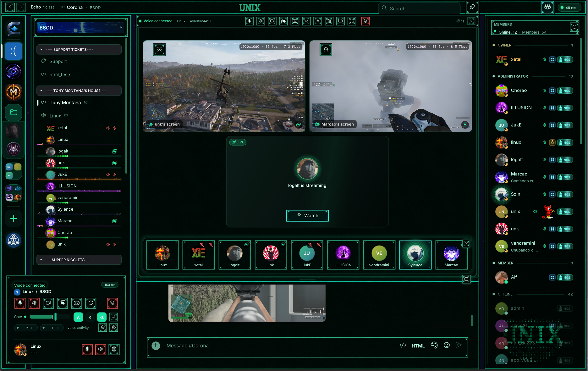Toggle microphone mute in bottom voice panel
Viewport: 588px width, 371px height.
[x=20, y=303]
